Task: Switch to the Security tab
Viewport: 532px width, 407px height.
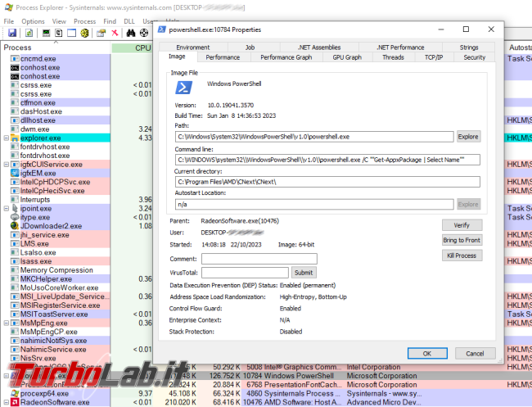Action: coord(475,57)
